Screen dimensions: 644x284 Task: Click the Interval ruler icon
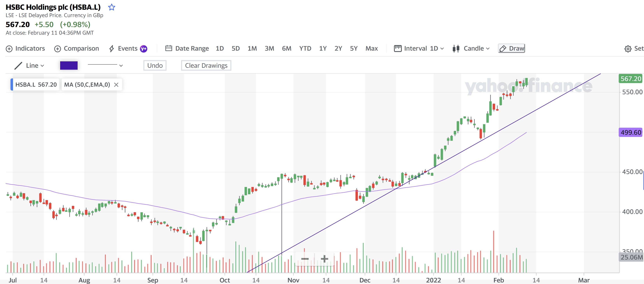(397, 48)
